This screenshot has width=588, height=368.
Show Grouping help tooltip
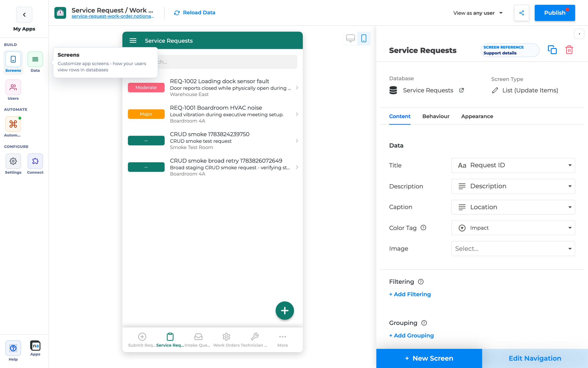click(x=424, y=323)
